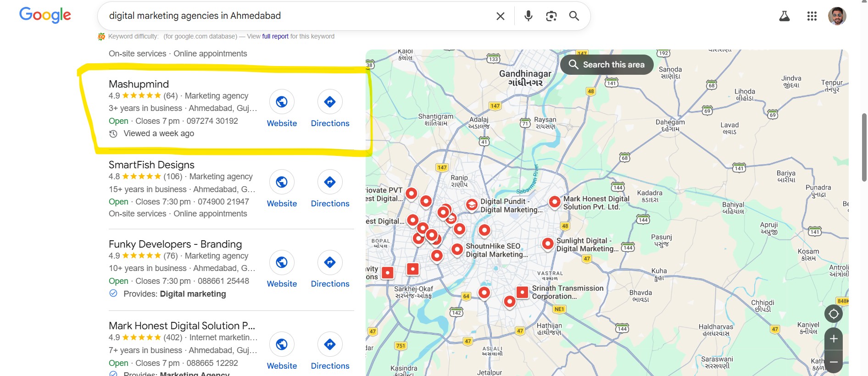This screenshot has width=868, height=376.
Task: Get directions to SmartFish Designs icon
Action: pyautogui.click(x=330, y=182)
